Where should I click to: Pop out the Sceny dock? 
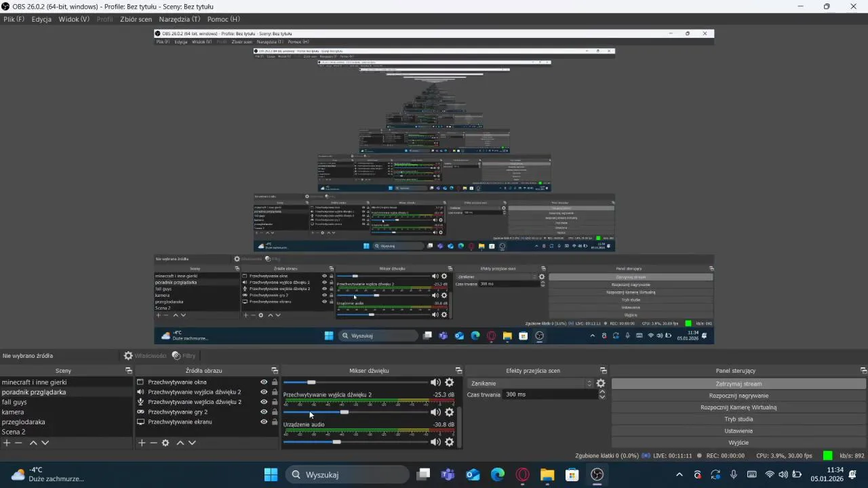coord(129,371)
